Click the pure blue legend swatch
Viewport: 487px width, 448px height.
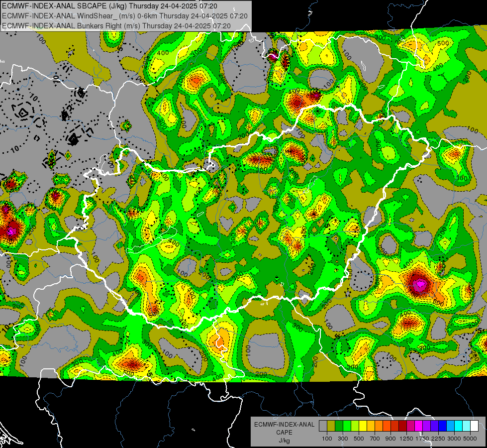tap(443, 426)
